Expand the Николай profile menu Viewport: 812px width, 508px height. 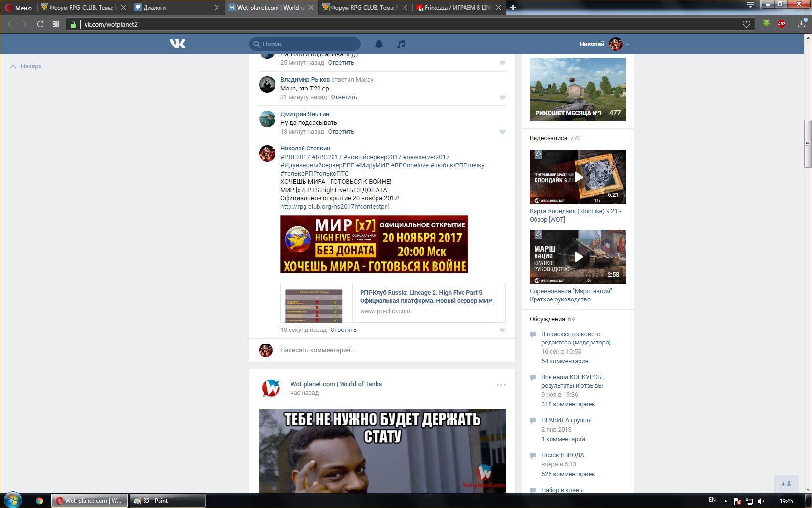[605, 44]
